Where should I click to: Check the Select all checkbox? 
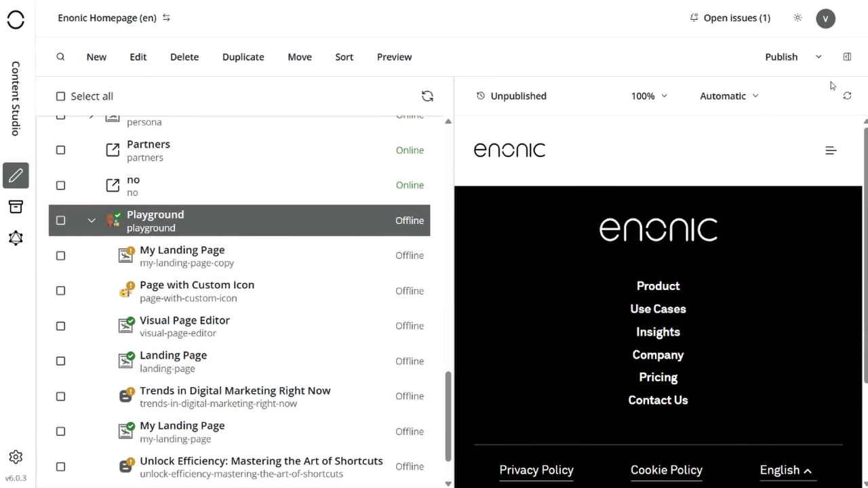[60, 96]
